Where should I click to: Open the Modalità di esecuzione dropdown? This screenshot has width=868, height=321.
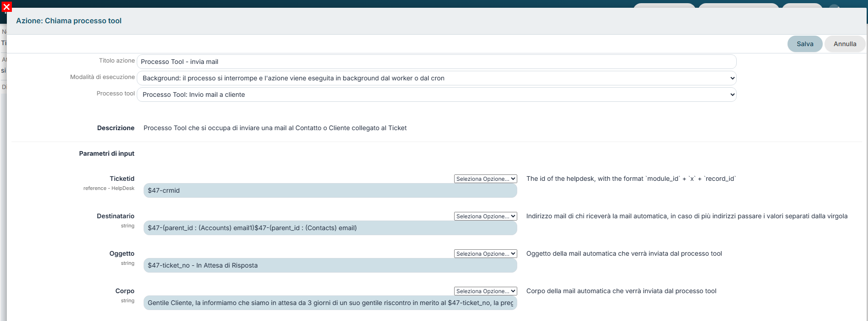[436, 78]
